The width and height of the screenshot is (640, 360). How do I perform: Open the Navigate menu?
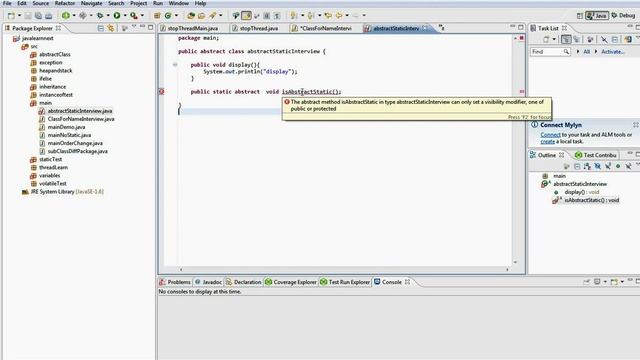point(91,3)
